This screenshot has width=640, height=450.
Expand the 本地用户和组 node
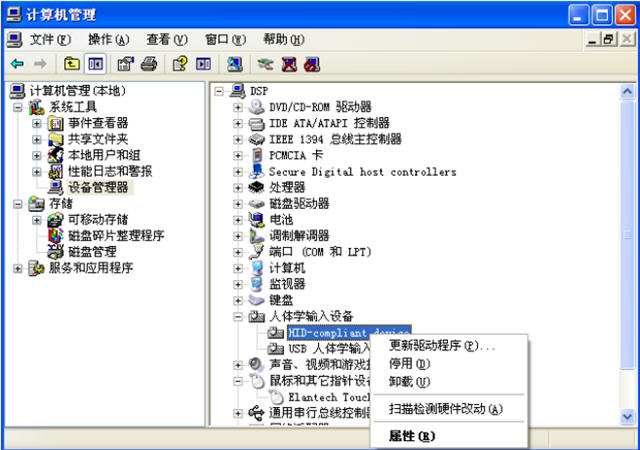(x=36, y=156)
